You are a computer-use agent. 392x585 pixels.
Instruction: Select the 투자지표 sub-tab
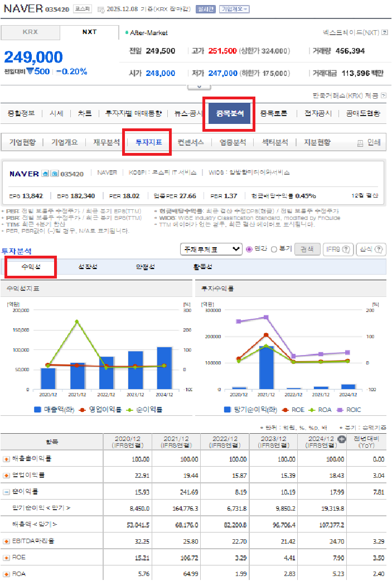(148, 142)
